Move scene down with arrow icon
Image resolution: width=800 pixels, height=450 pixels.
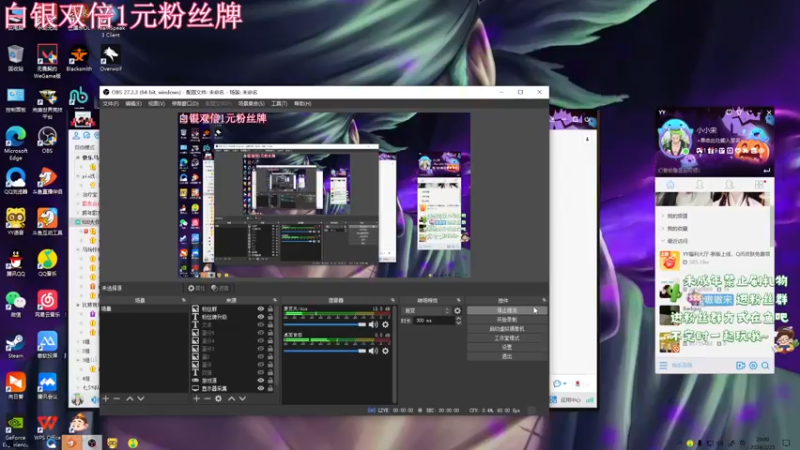(x=141, y=398)
